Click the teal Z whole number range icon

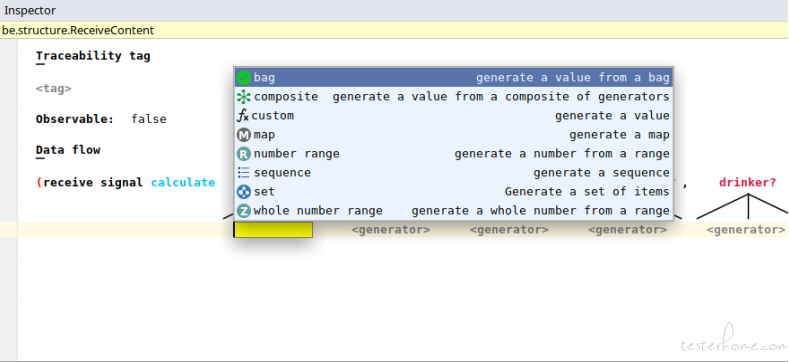[244, 210]
